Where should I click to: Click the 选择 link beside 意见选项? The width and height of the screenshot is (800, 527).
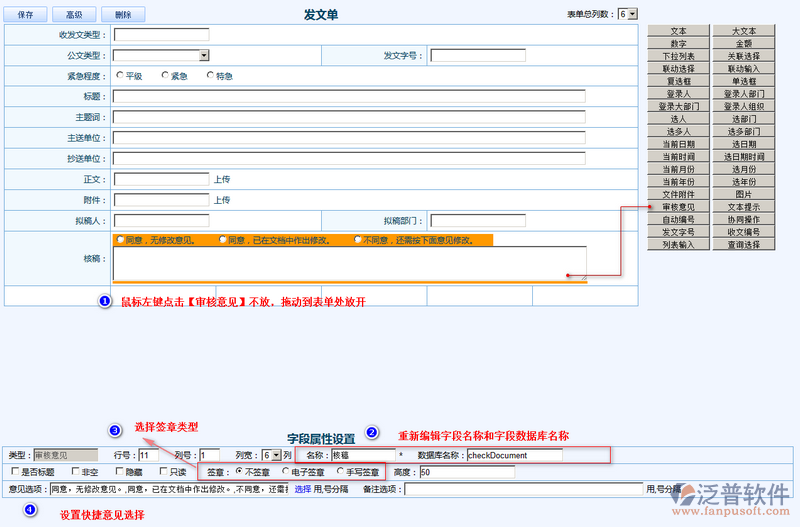[x=303, y=489]
